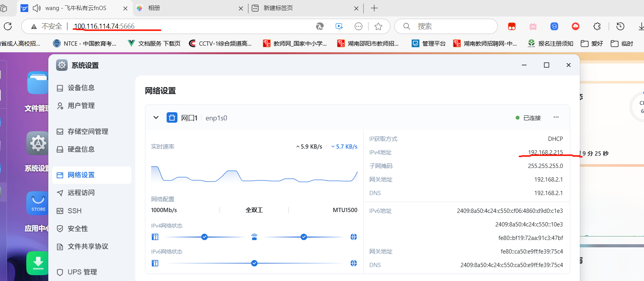Screen dimensions: 644x281
Task: Open 文件共享协议 in settings sidebar
Action: (92, 247)
